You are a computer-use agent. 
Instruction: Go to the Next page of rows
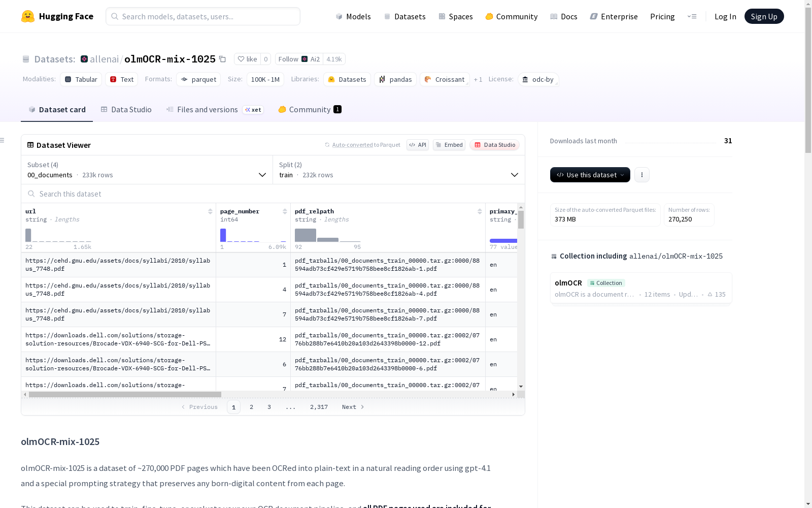tap(353, 407)
